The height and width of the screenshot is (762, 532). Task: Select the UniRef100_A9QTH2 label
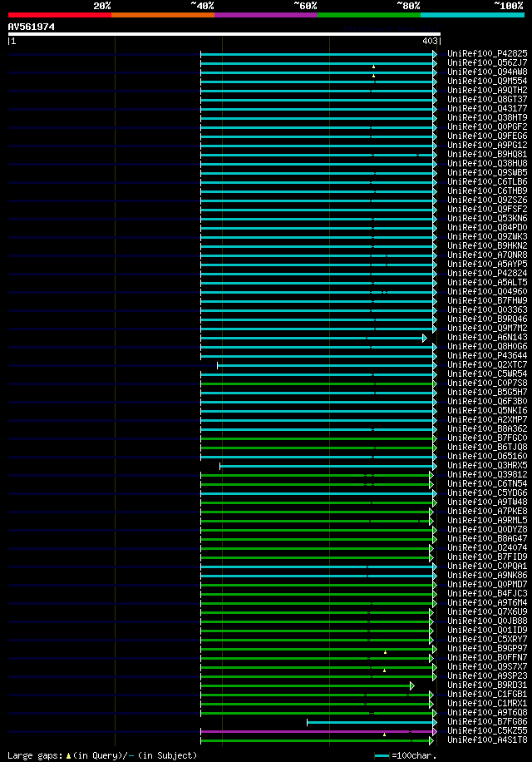point(487,91)
